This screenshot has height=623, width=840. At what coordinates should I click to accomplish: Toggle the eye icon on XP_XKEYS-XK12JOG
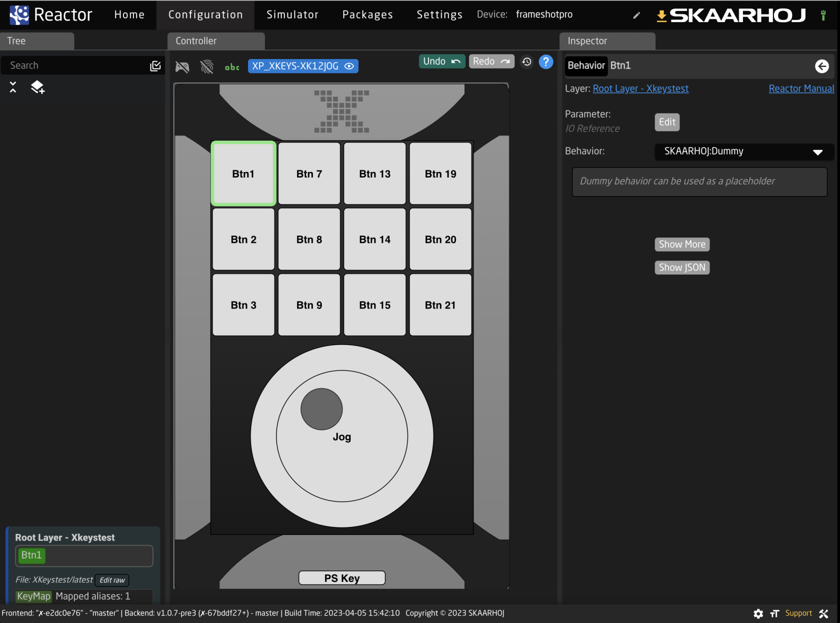pos(349,66)
